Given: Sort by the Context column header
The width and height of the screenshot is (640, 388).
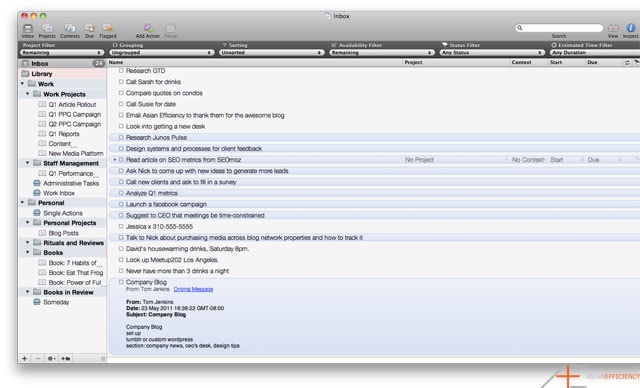Looking at the screenshot, I should point(528,62).
